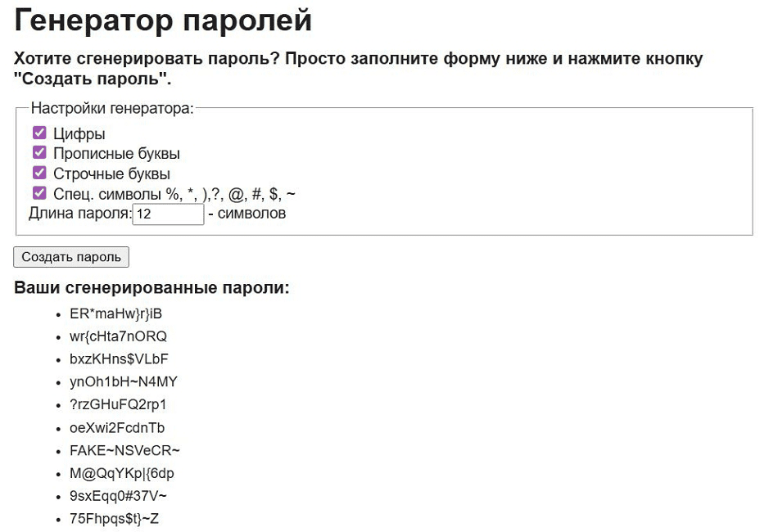Toggle the "Прописные буквы" checkbox
The width and height of the screenshot is (778, 532).
(38, 152)
